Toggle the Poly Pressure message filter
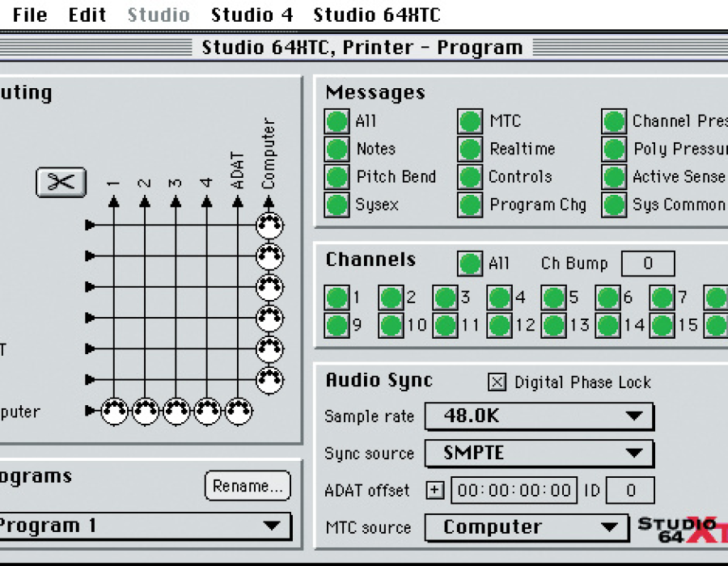The height and width of the screenshot is (566, 728). pyautogui.click(x=614, y=150)
